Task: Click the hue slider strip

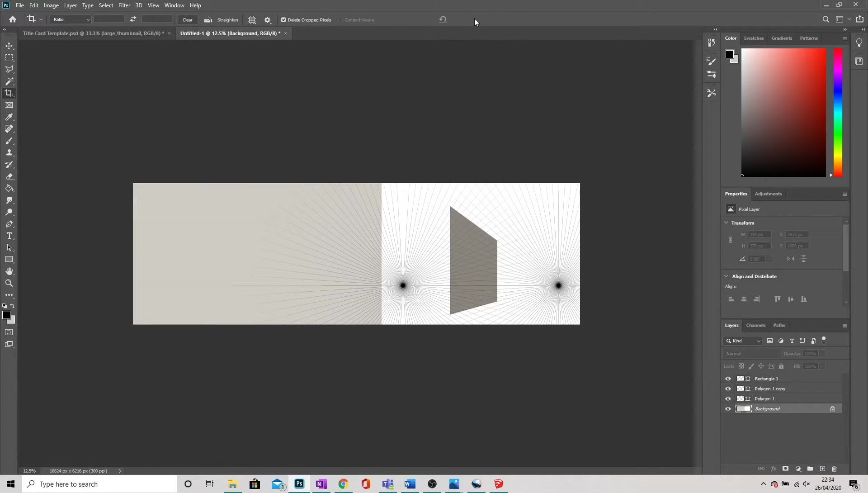Action: pos(838,113)
